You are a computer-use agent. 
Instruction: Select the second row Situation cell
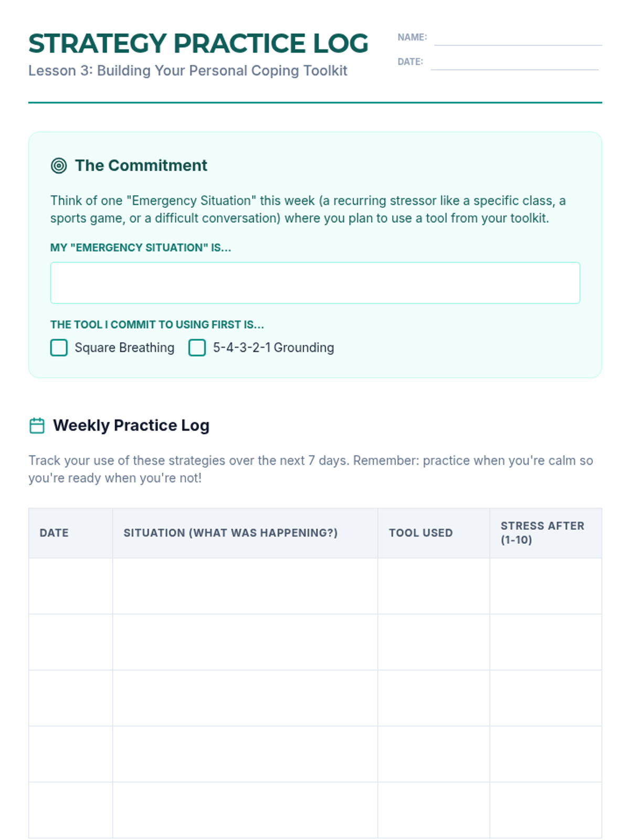click(x=245, y=642)
